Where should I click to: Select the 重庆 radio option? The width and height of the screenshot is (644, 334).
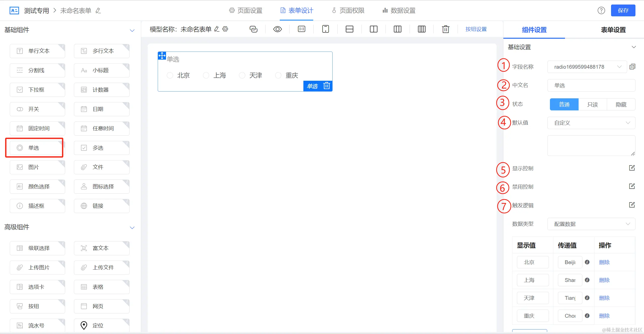278,75
